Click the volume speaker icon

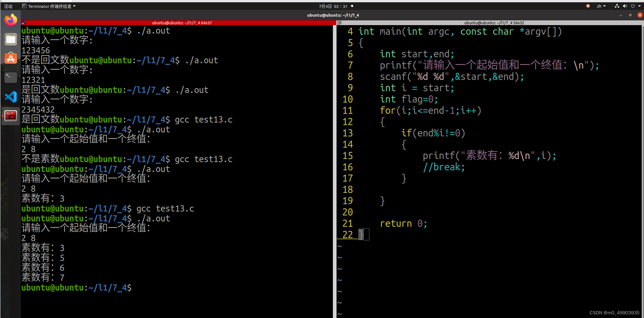[625, 6]
